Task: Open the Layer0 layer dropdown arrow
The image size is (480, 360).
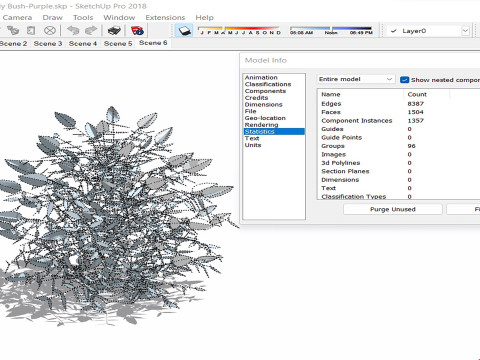Action: 465,31
